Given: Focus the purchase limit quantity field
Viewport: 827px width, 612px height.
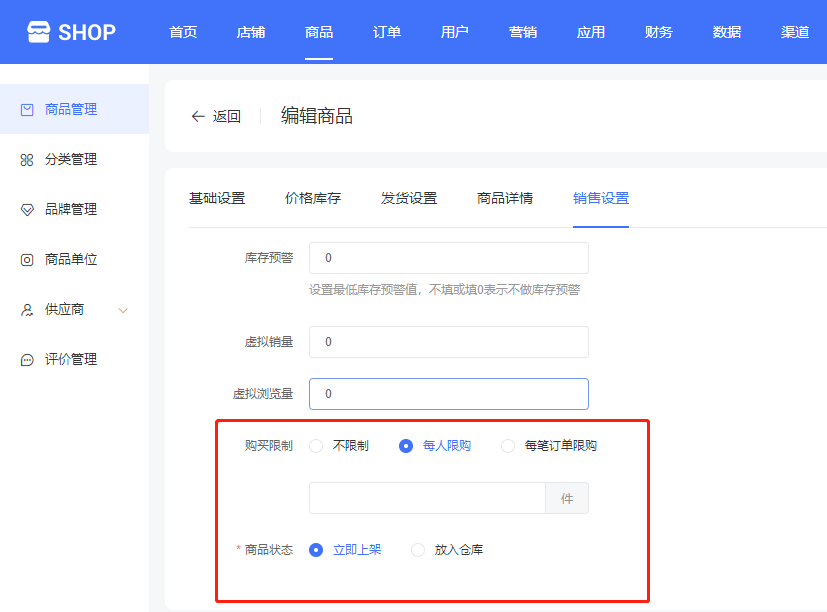Looking at the screenshot, I should [x=427, y=498].
